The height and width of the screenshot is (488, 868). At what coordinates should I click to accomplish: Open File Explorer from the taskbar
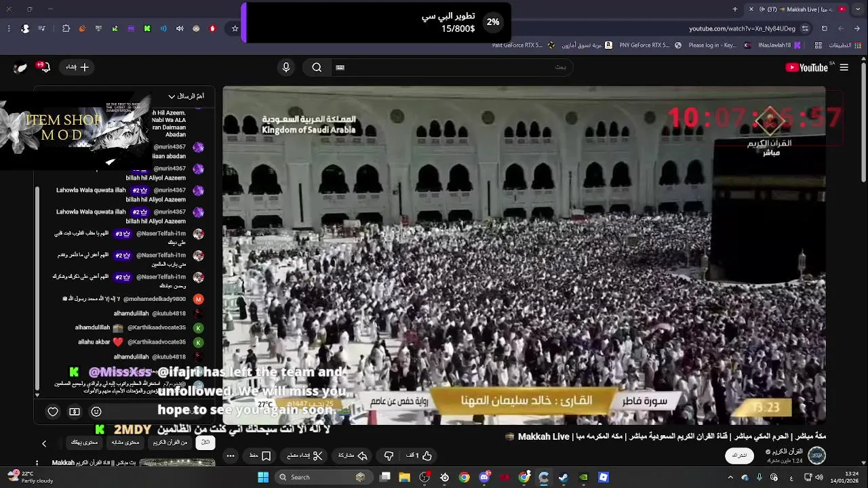pyautogui.click(x=405, y=477)
